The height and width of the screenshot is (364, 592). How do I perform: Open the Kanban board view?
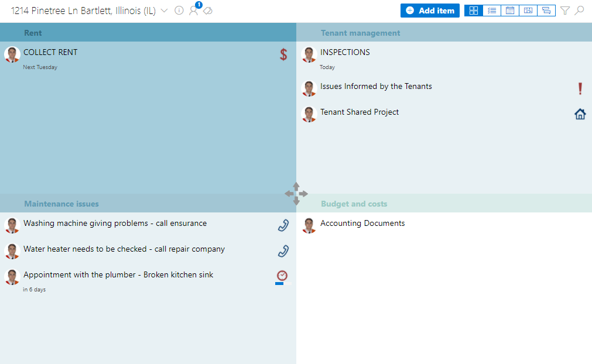pyautogui.click(x=528, y=11)
